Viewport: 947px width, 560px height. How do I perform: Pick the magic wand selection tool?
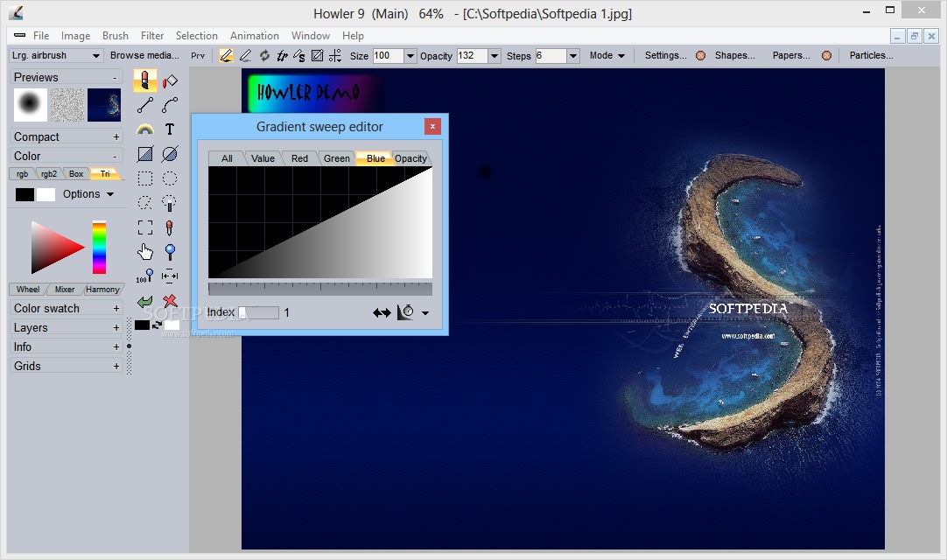pos(170,203)
